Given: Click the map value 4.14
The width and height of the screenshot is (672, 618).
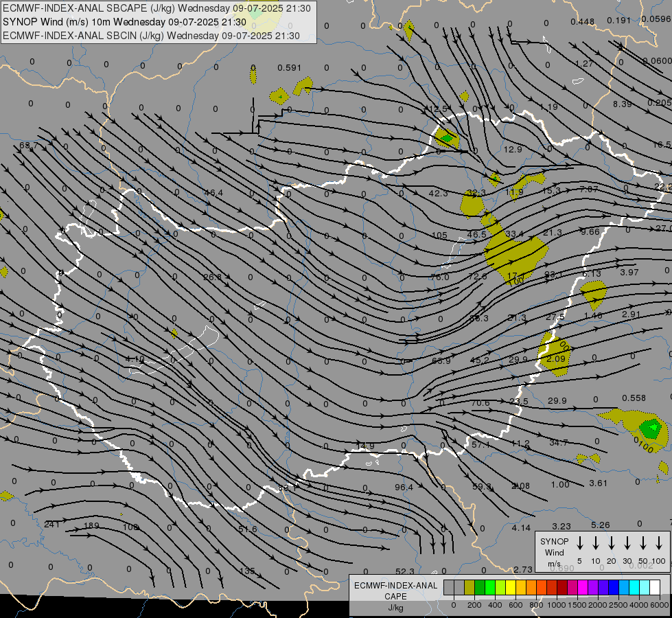Looking at the screenshot, I should tap(521, 527).
